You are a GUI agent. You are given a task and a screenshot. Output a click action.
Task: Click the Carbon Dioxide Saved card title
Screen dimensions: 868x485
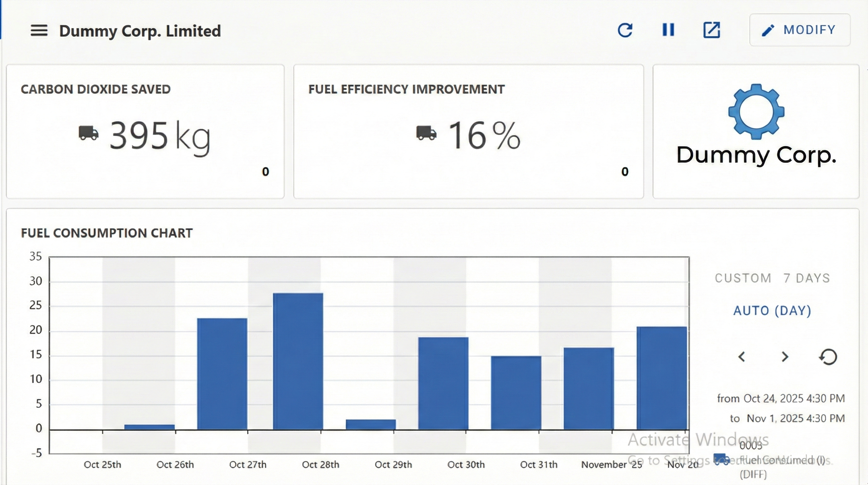tap(96, 89)
